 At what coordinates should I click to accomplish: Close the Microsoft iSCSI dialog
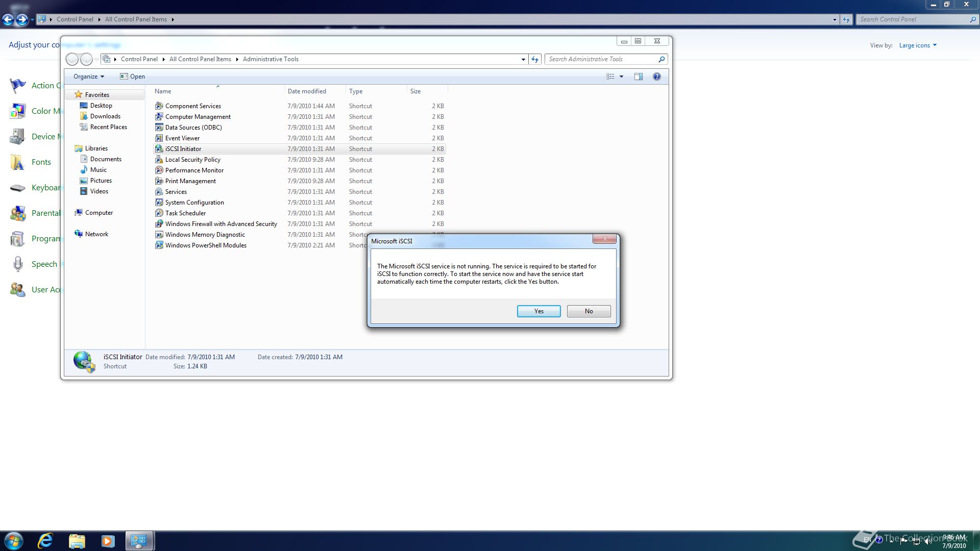(x=605, y=239)
